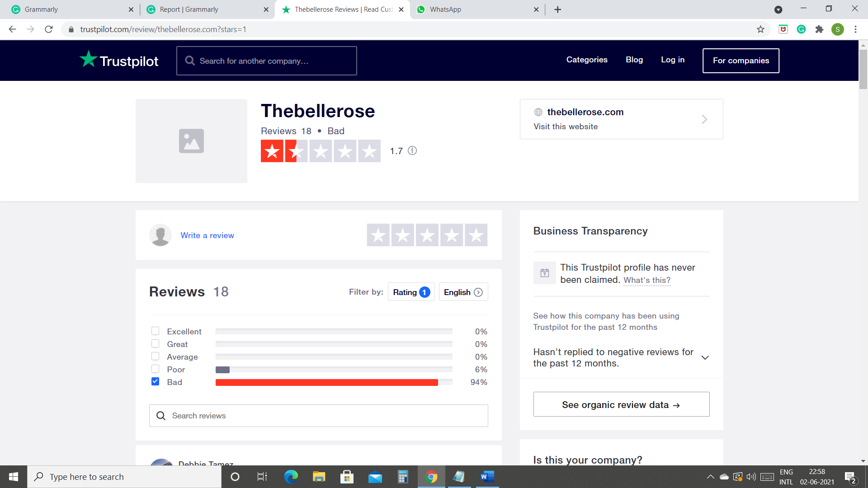Click the Trustpilot logo
This screenshot has width=868, height=488.
(x=119, y=60)
